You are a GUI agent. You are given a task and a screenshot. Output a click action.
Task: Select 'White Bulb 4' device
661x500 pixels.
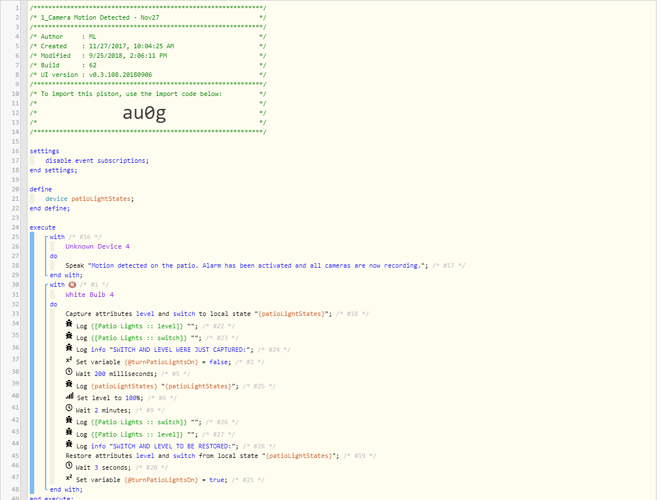point(89,294)
